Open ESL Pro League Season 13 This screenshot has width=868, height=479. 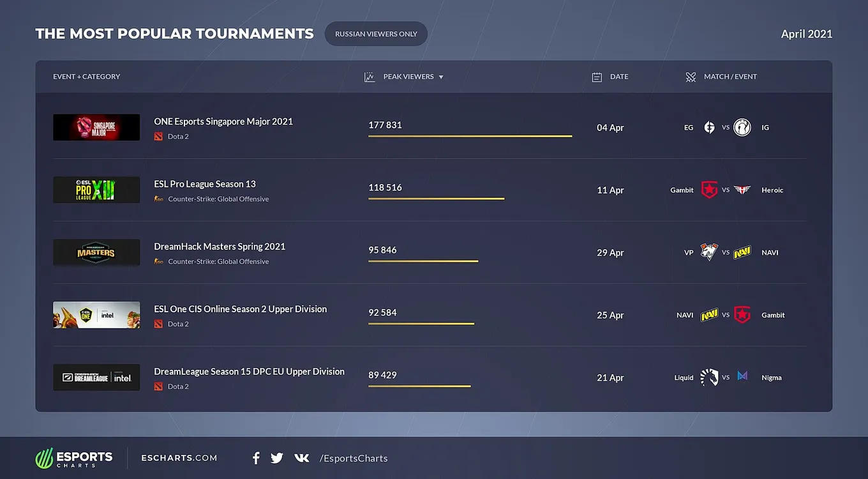pyautogui.click(x=205, y=184)
